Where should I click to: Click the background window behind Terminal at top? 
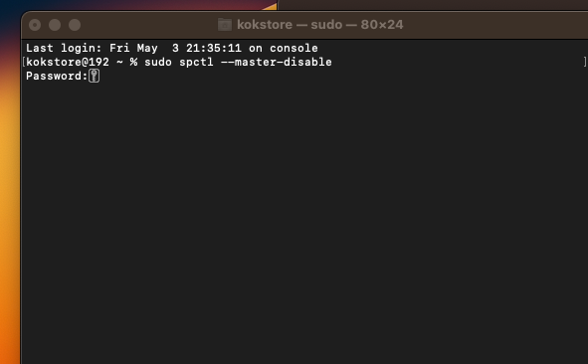431,5
